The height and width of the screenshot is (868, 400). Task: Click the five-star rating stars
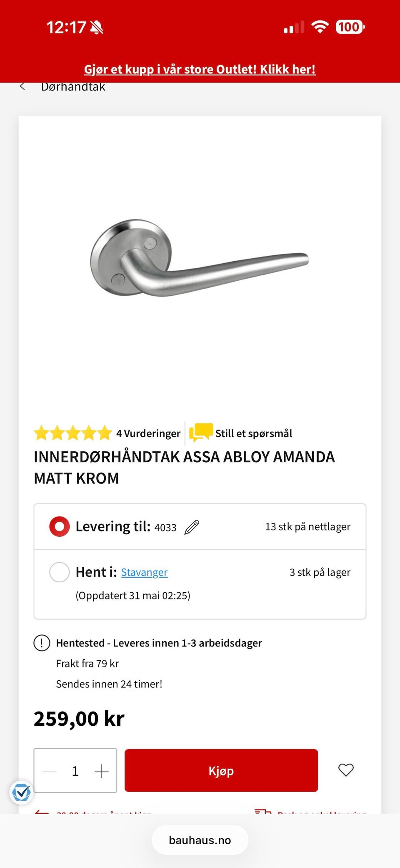coord(73,433)
